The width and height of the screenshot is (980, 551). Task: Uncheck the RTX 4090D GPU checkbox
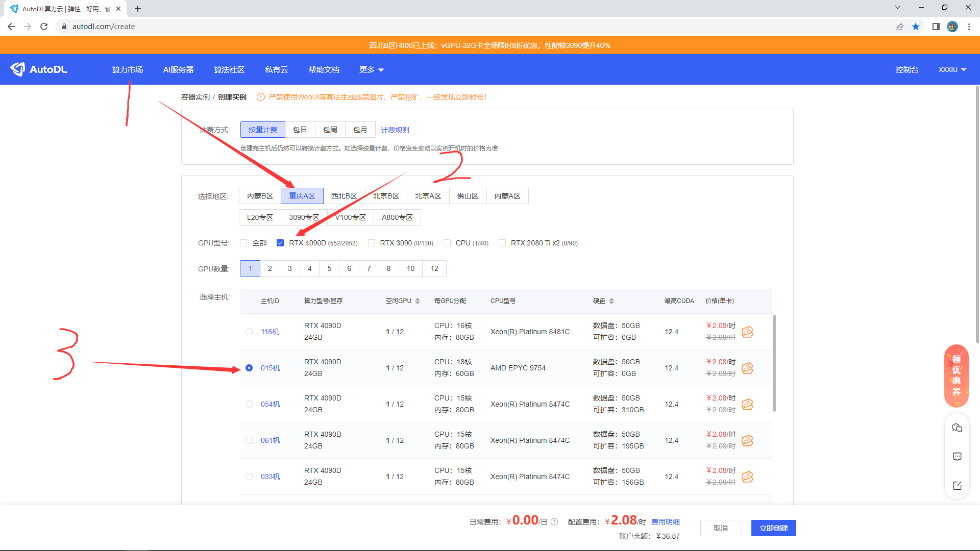280,243
